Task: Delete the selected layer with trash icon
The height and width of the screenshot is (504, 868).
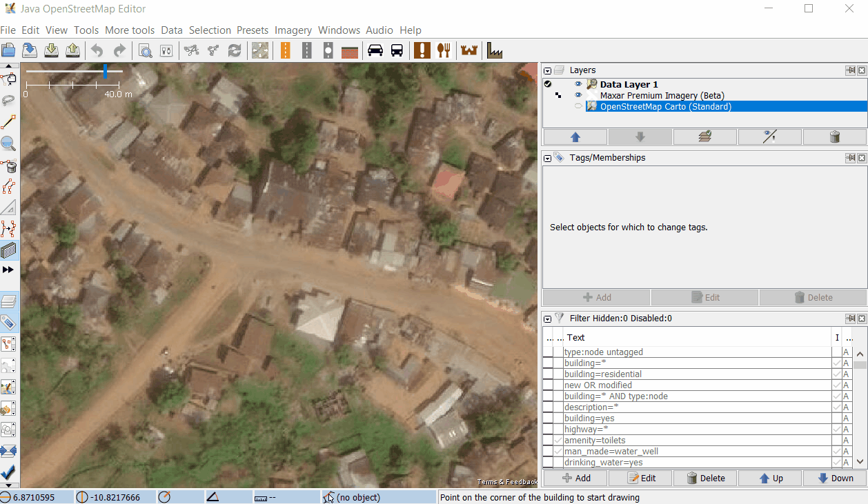Action: pyautogui.click(x=835, y=137)
